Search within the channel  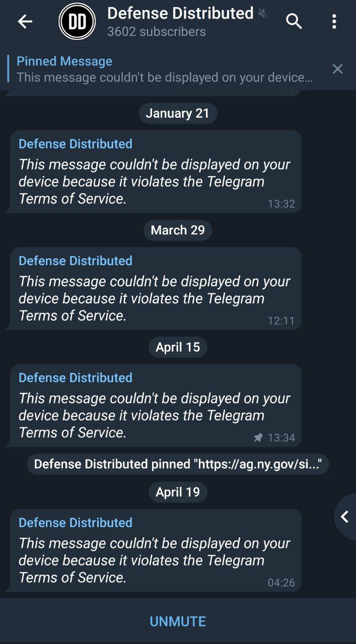click(x=294, y=22)
